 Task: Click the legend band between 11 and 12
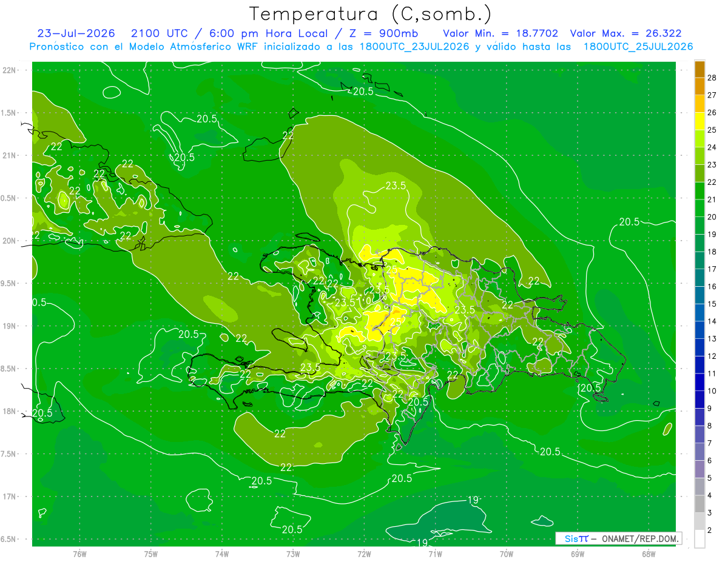pyautogui.click(x=699, y=365)
